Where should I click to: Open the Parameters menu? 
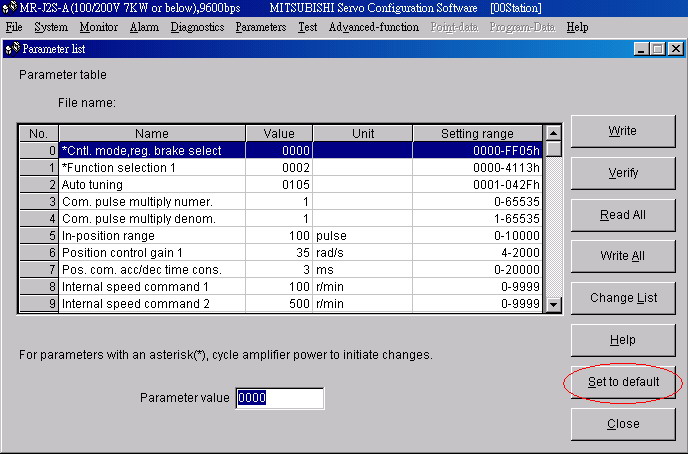pos(261,27)
